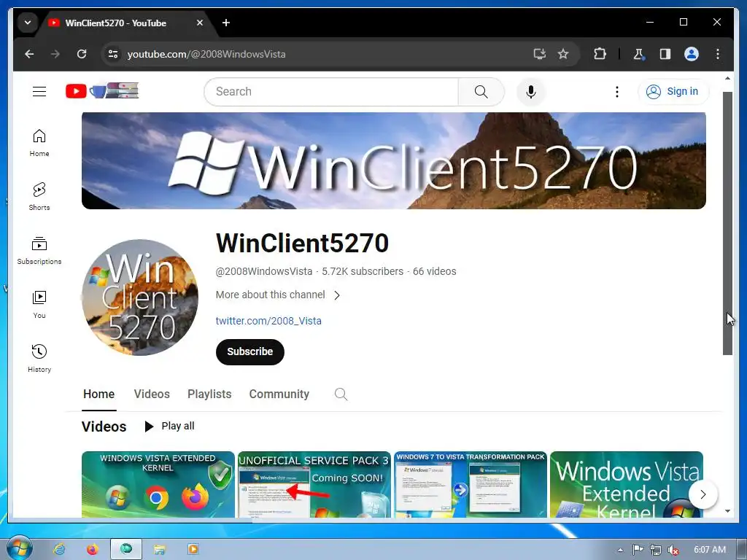Open Windows Explorer folder in taskbar
This screenshot has width=747, height=560.
tap(160, 550)
